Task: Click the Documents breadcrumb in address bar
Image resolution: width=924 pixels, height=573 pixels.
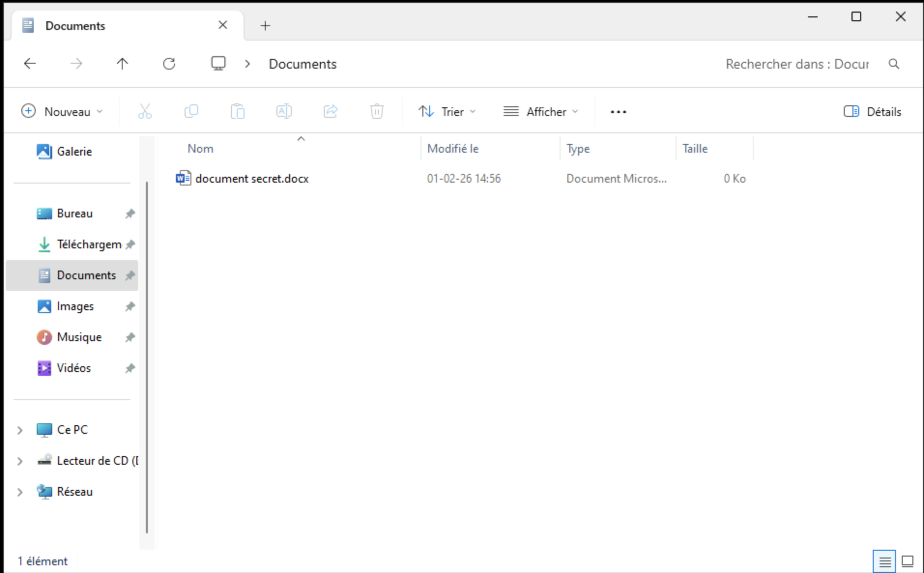Action: pyautogui.click(x=303, y=64)
